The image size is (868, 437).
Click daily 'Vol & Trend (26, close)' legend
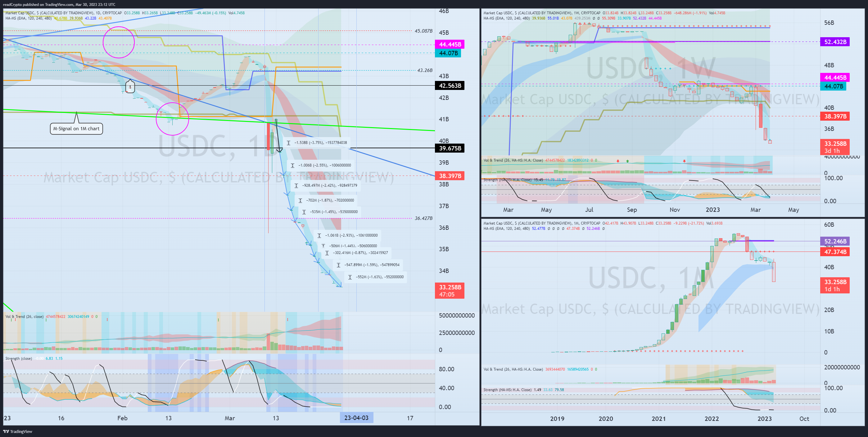(x=24, y=316)
